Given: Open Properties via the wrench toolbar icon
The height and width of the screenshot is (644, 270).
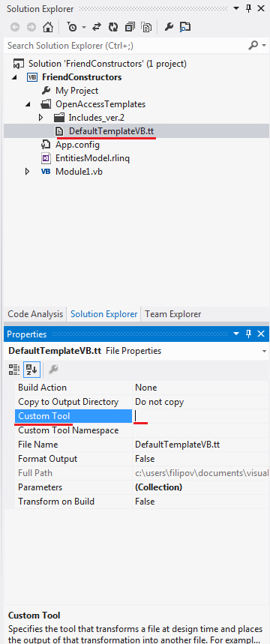Looking at the screenshot, I should pos(169,27).
